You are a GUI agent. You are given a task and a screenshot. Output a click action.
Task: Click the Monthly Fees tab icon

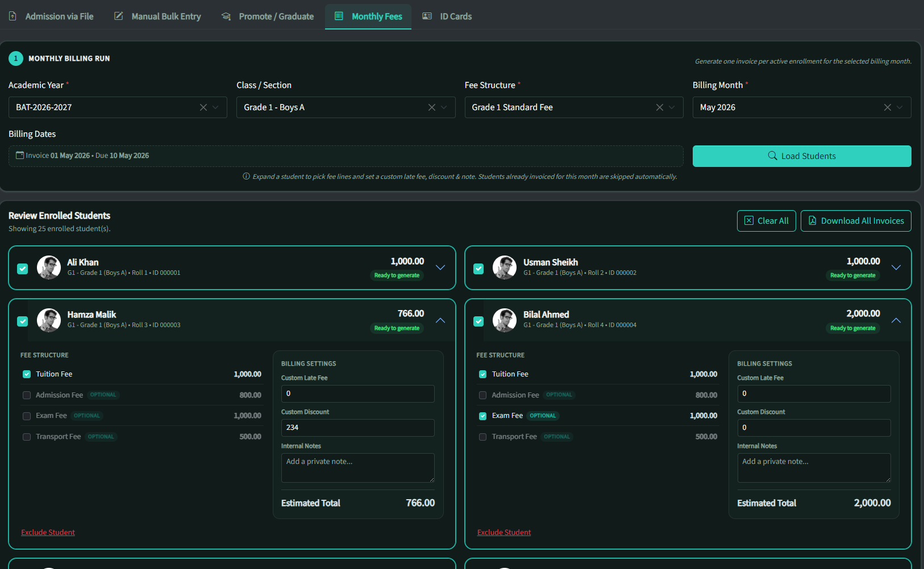[339, 16]
